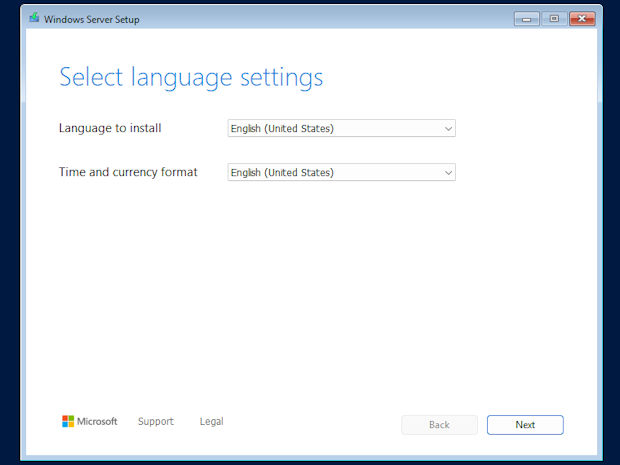The image size is (620, 465).
Task: Click the 'Windows Server Setup' title text
Action: point(93,18)
